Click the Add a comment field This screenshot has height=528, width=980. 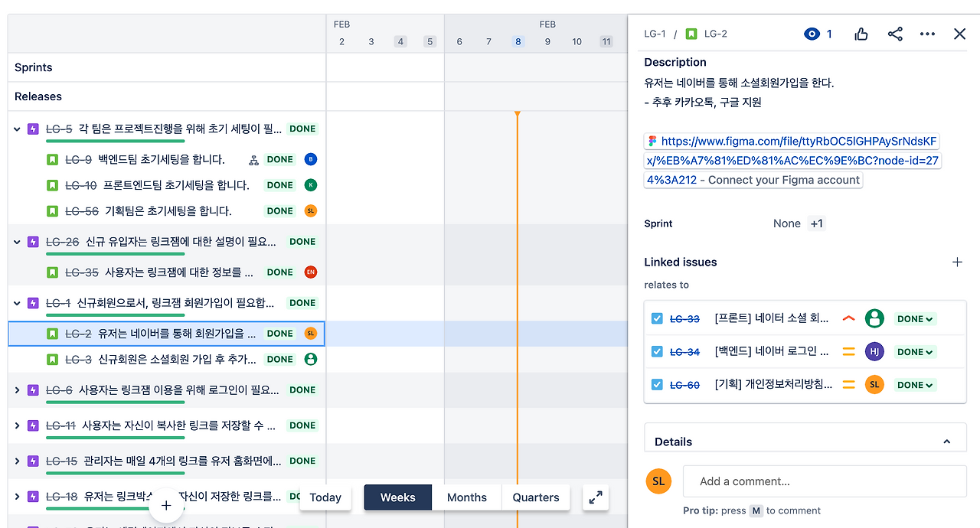click(825, 481)
